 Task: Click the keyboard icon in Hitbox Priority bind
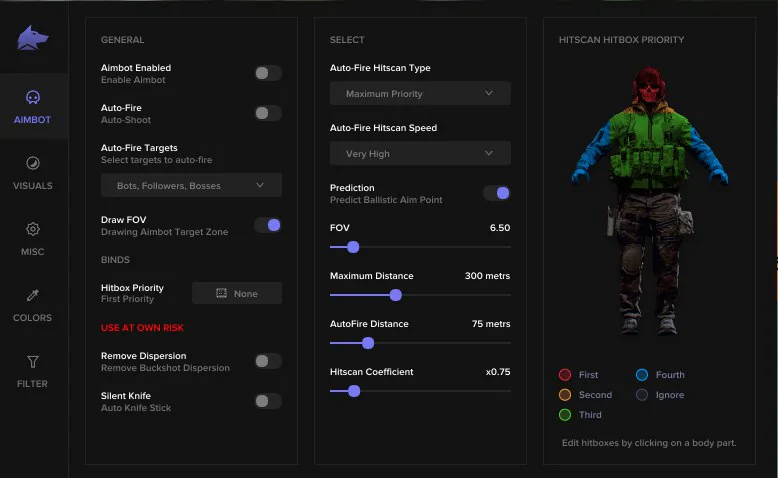[x=222, y=294]
